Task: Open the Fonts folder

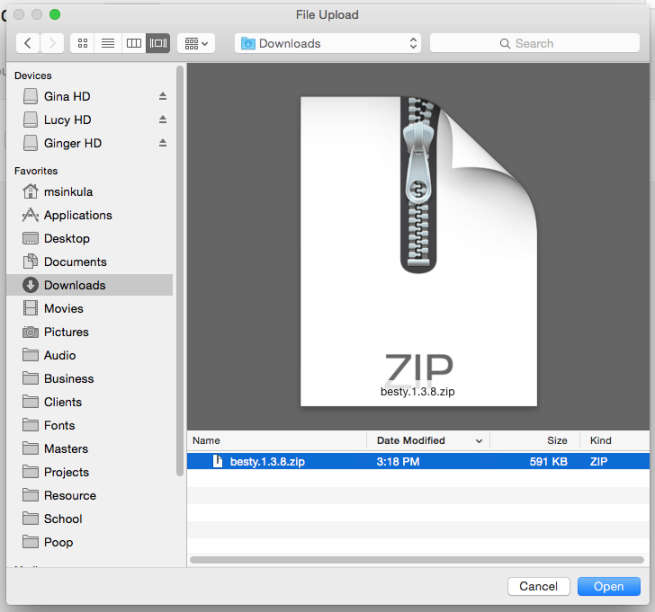Action: pos(90,426)
